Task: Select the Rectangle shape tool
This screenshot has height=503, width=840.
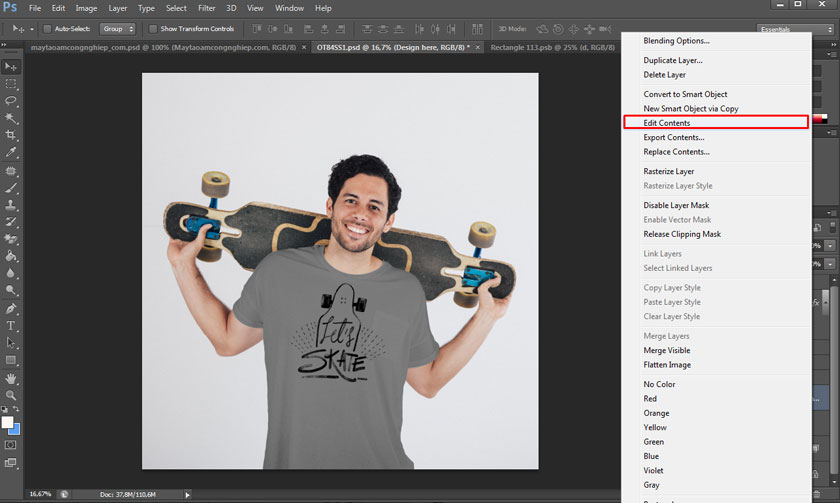Action: (x=11, y=360)
